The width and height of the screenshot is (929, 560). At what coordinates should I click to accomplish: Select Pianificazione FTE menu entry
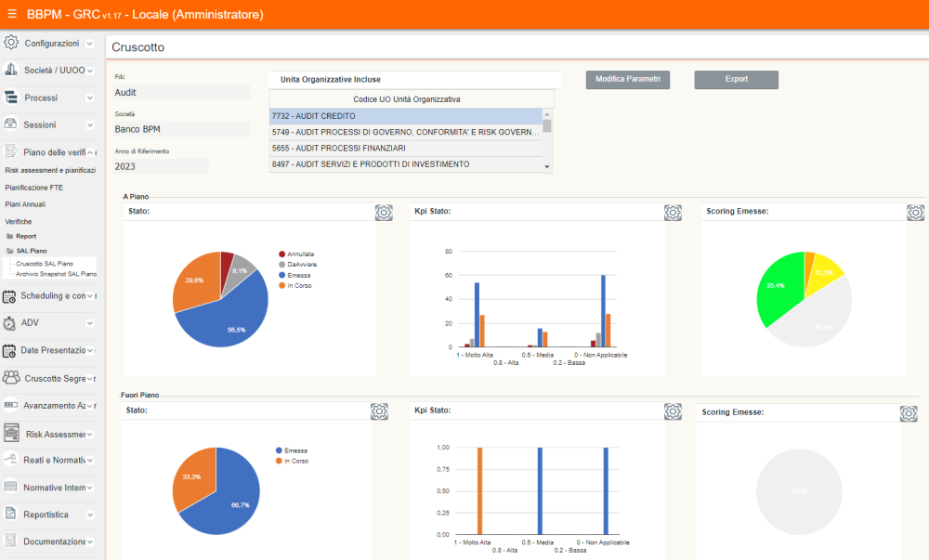34,188
